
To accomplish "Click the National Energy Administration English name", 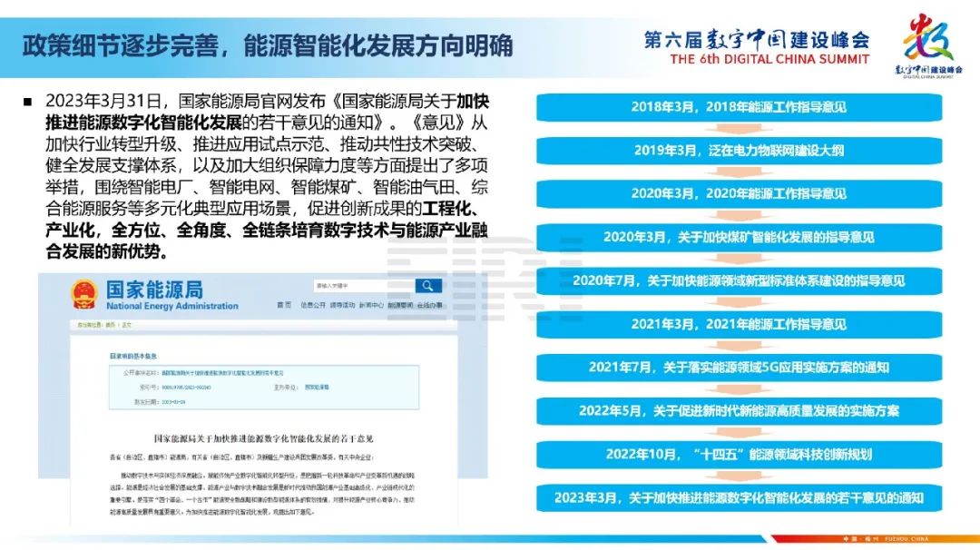I will coord(171,306).
